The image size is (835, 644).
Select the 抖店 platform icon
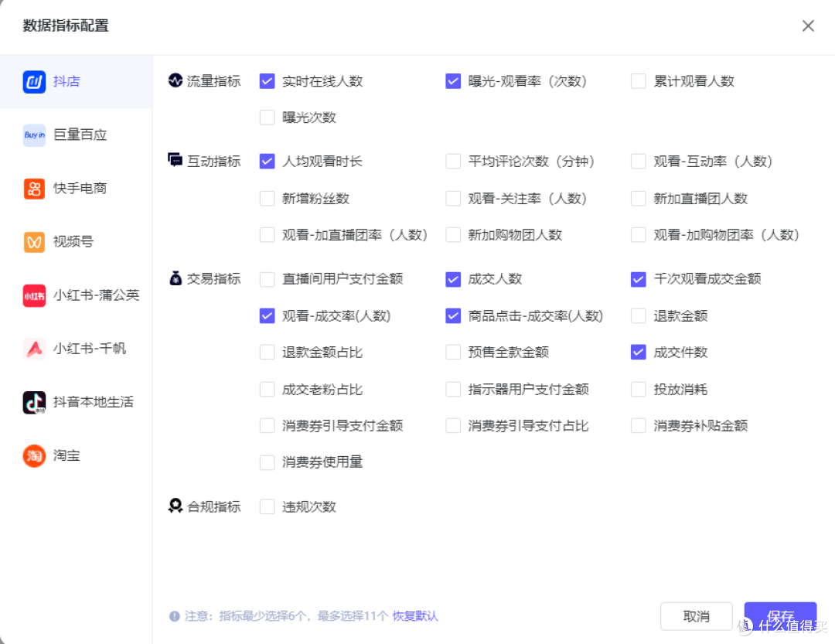[x=34, y=82]
